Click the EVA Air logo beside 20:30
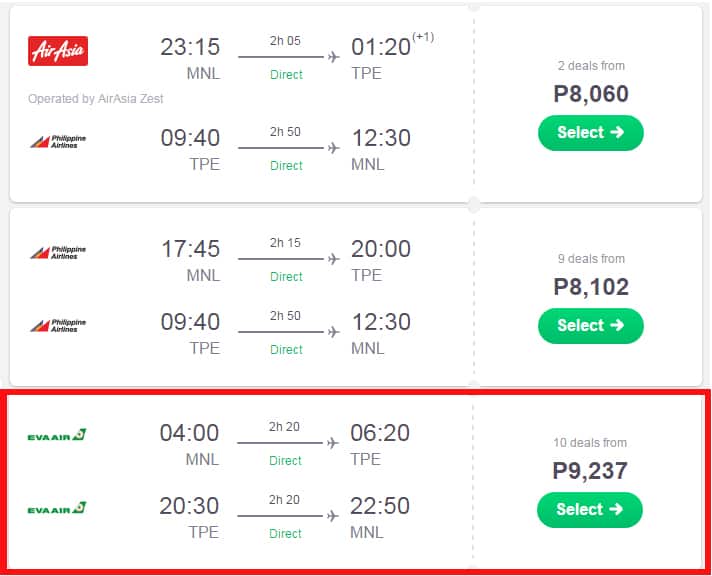 click(57, 508)
